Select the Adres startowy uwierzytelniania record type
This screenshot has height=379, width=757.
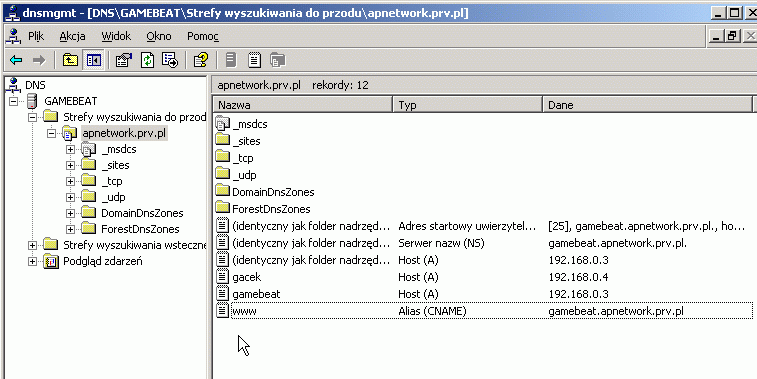click(467, 226)
